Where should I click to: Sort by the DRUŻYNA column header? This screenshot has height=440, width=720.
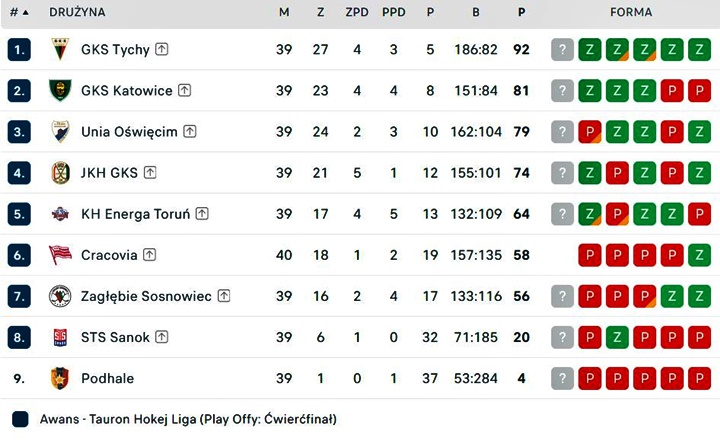77,12
